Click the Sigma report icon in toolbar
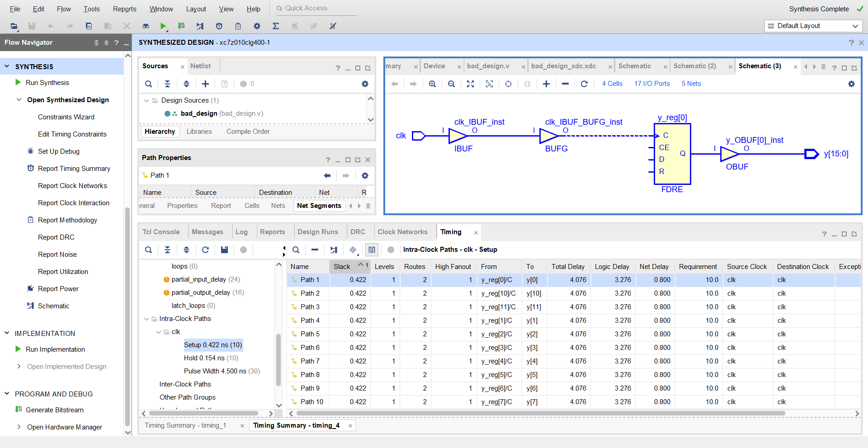Screen dimensions: 868x448 coord(276,26)
